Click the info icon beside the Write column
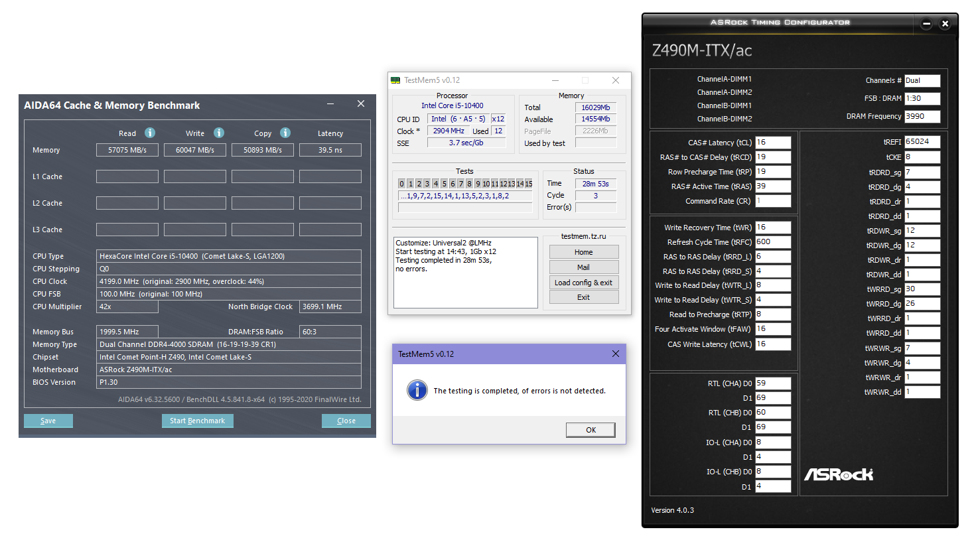This screenshot has width=980, height=542. [219, 133]
